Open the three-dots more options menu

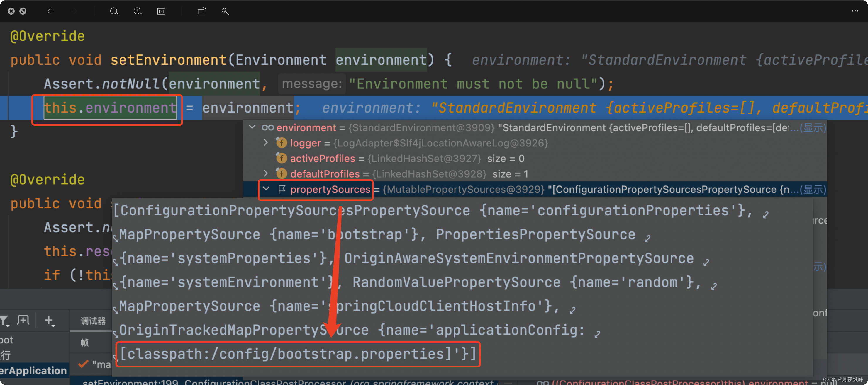click(x=855, y=11)
